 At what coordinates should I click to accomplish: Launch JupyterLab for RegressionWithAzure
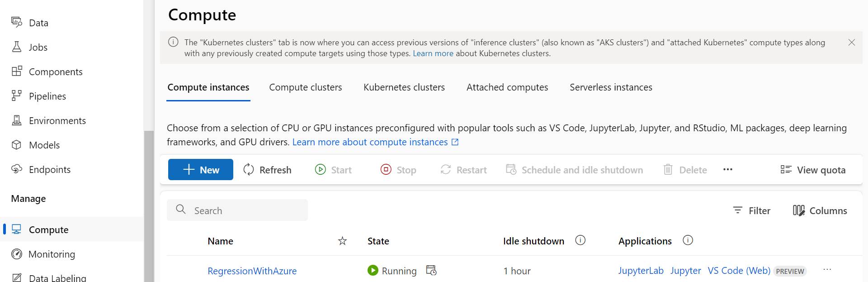click(x=641, y=271)
